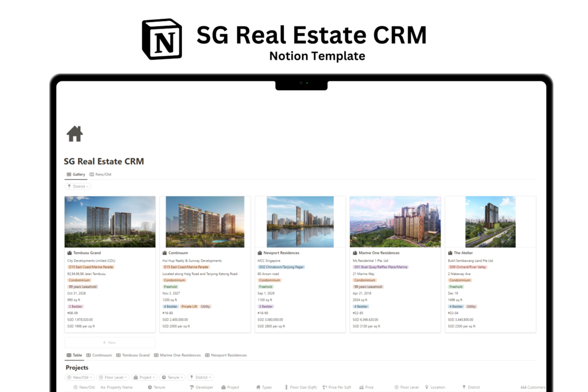Viewport: 588px width, 392px height.
Task: Click the Gallery view grid icon
Action: pyautogui.click(x=69, y=174)
